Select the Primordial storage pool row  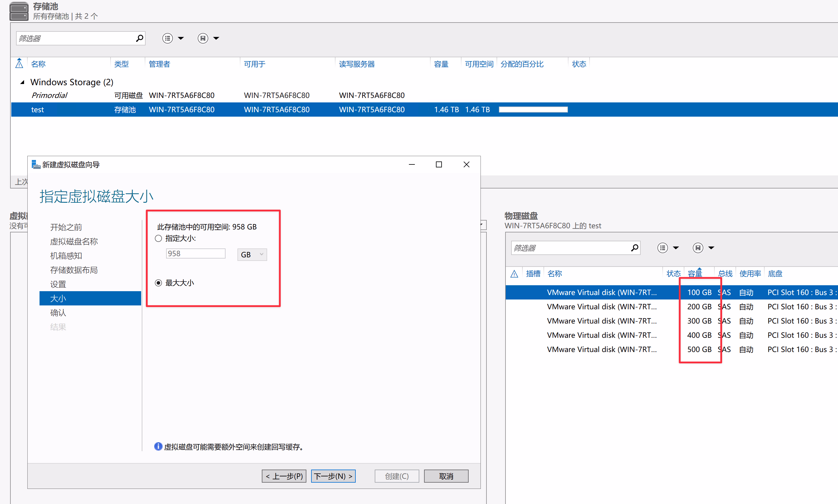(x=50, y=96)
